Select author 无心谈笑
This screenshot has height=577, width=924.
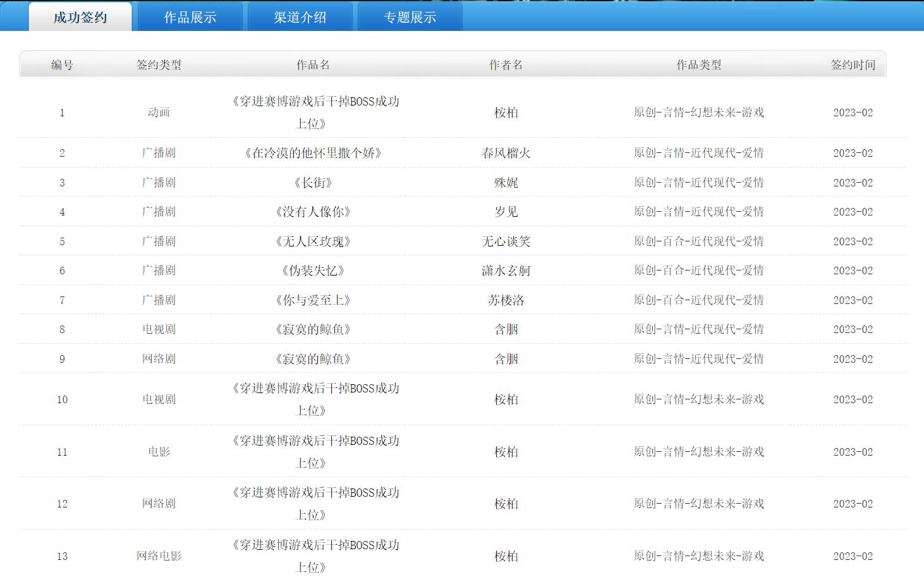pos(506,241)
